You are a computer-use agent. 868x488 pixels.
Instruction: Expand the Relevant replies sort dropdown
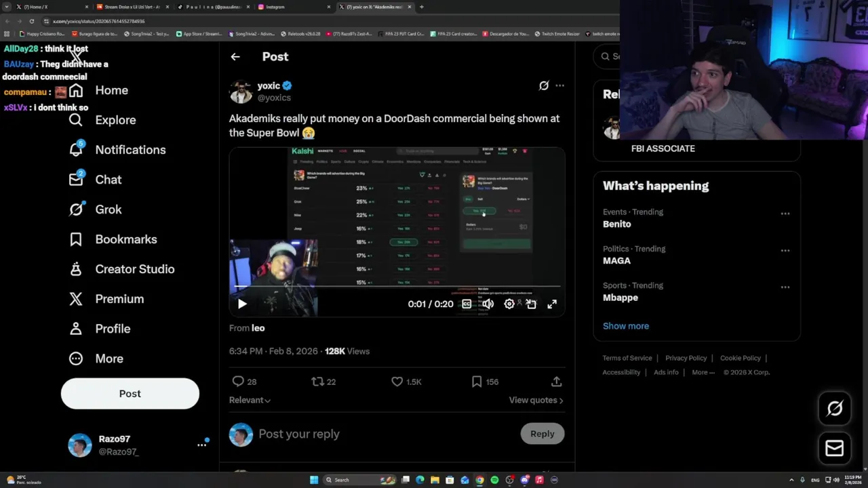[250, 400]
